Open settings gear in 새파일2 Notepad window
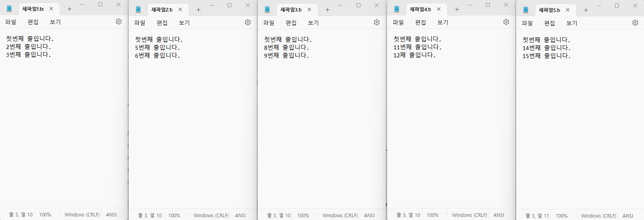Image resolution: width=644 pixels, height=220 pixels. click(x=248, y=22)
